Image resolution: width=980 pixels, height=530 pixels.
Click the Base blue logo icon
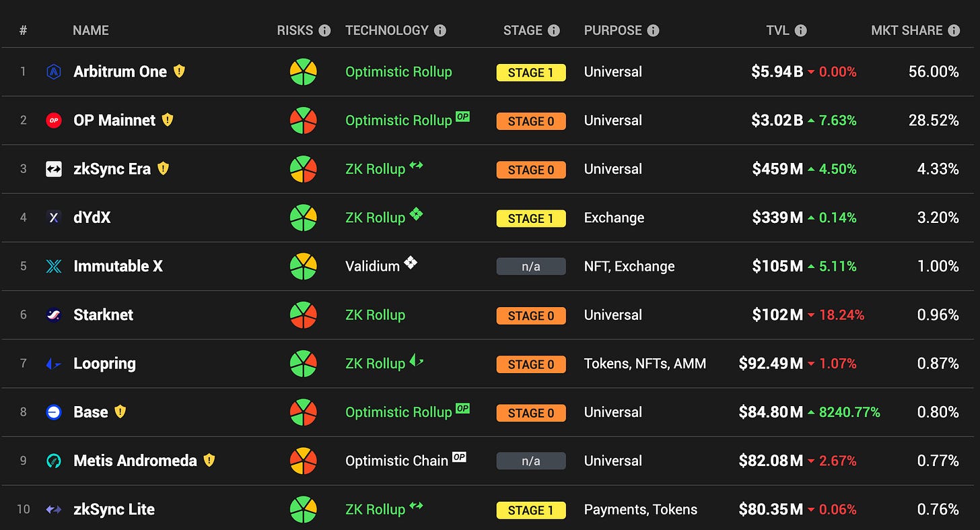[x=54, y=412]
